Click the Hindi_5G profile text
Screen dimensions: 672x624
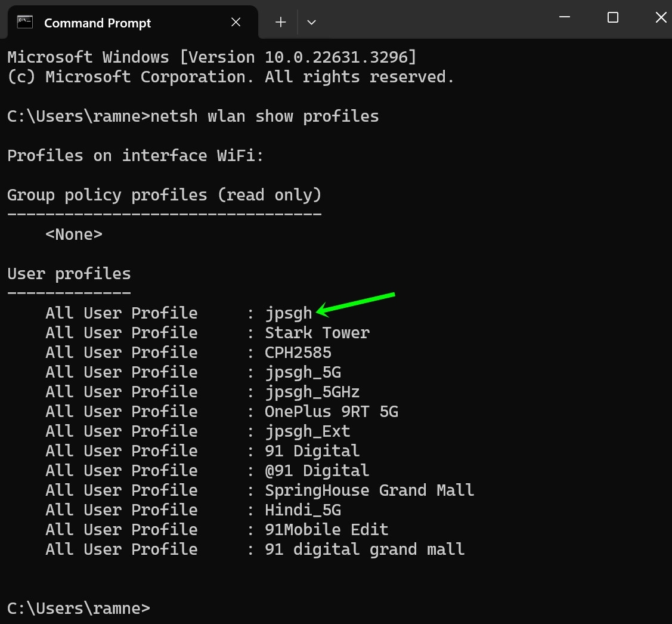click(303, 509)
